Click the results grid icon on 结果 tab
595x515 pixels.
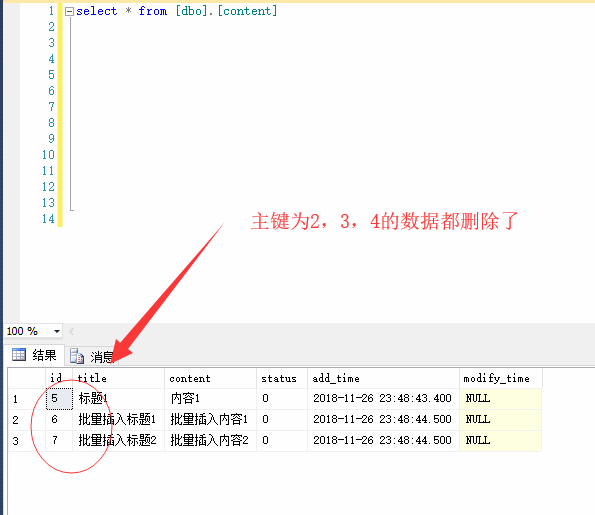point(19,354)
